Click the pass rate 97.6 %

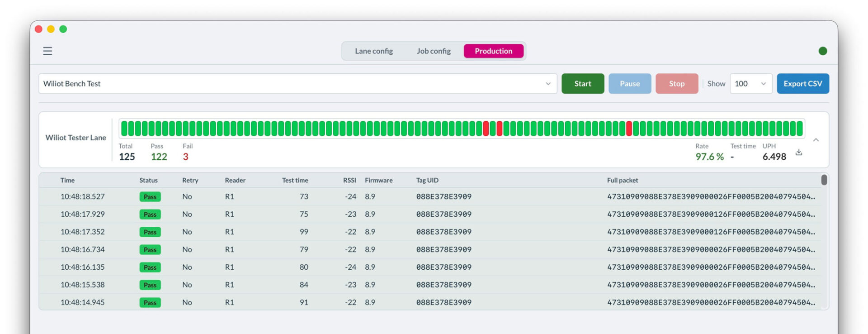(710, 157)
